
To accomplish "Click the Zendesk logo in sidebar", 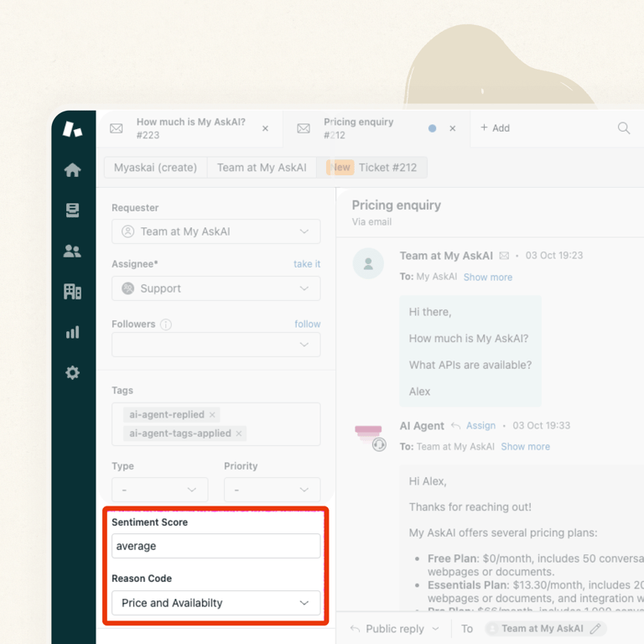I will (72, 129).
